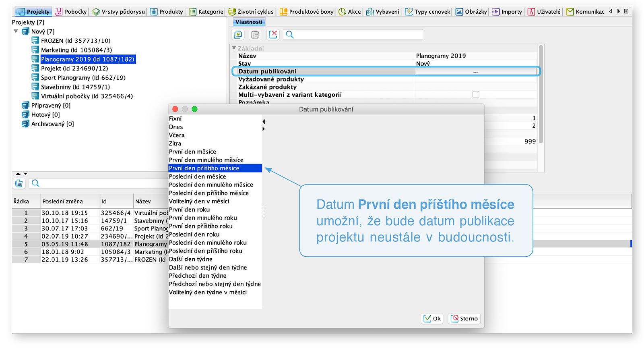Collapse the Nový tree node
644x353 pixels.
(x=16, y=31)
